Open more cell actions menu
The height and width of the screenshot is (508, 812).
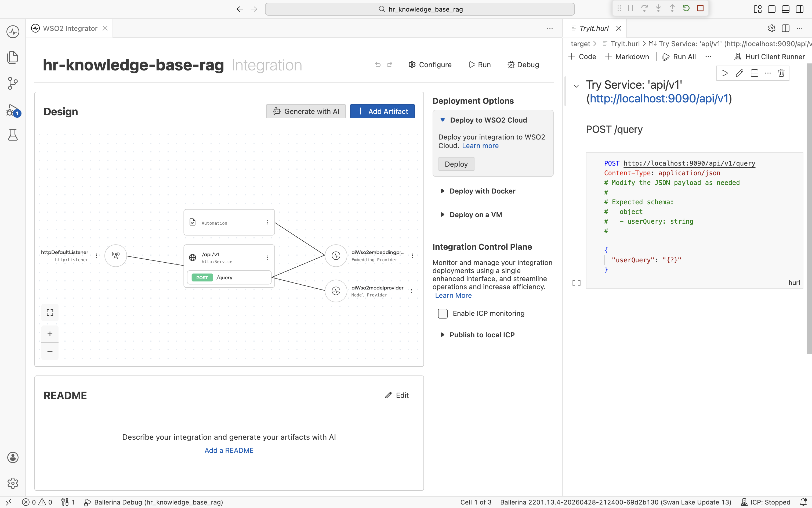(768, 73)
